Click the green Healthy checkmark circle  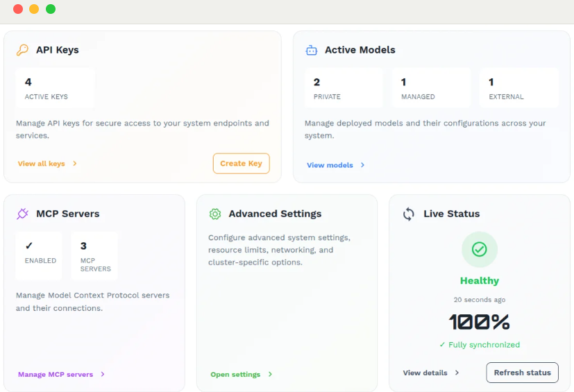click(x=479, y=249)
